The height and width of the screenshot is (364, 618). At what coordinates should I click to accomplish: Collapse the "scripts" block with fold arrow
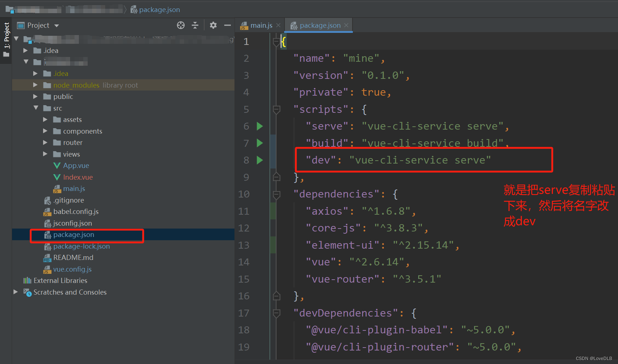tap(276, 109)
